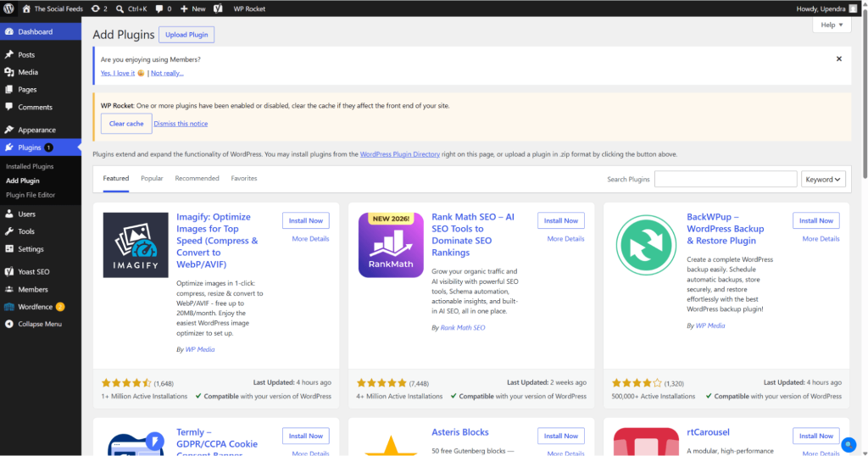Open the Asteris Blocks title link
The height and width of the screenshot is (456, 868).
460,432
